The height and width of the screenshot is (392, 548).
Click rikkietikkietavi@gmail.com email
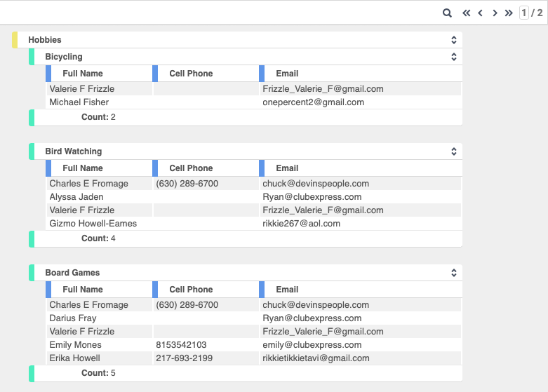(316, 358)
